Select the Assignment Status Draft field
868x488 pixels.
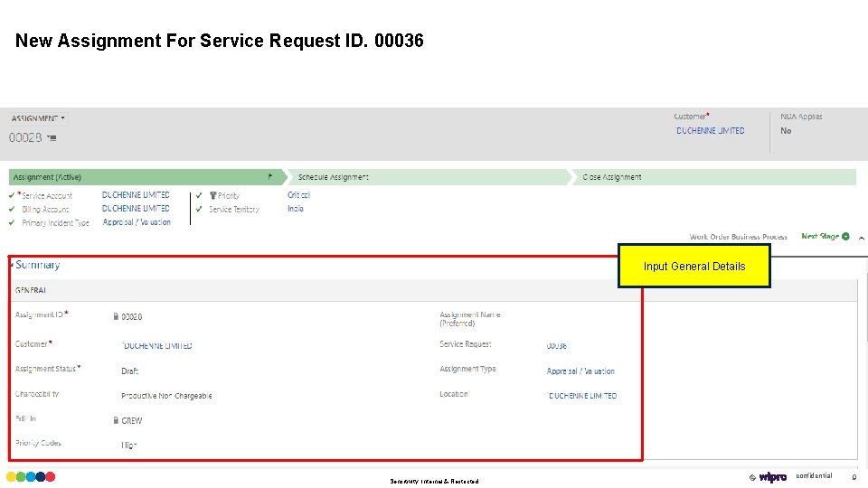click(129, 371)
